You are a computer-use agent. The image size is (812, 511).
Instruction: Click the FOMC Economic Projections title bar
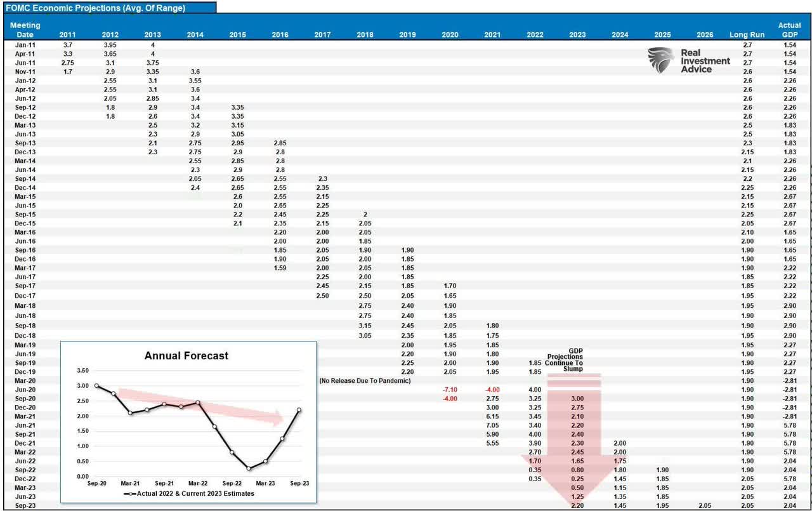tap(108, 8)
